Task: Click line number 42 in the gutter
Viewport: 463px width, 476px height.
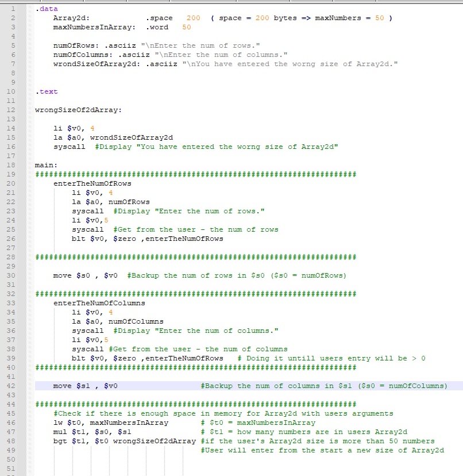Action: (x=10, y=386)
